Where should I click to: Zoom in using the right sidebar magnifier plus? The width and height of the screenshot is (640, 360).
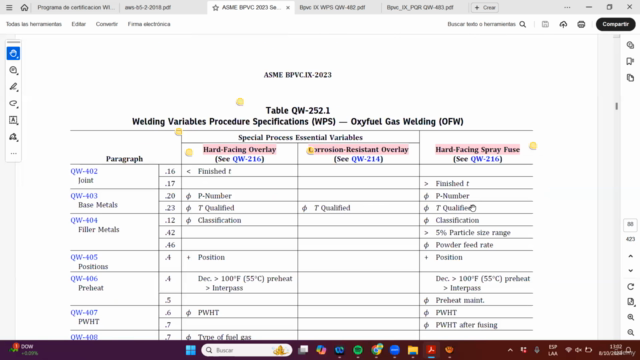pos(631,317)
